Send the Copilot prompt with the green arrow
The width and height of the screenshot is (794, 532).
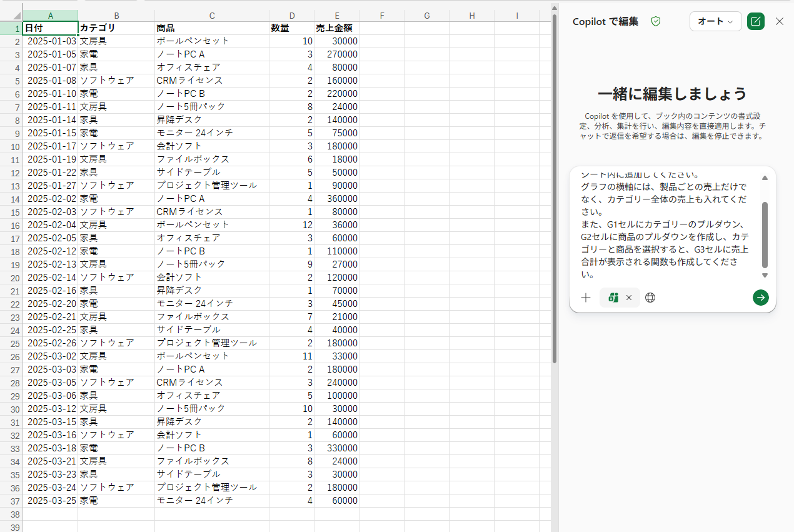pos(760,298)
